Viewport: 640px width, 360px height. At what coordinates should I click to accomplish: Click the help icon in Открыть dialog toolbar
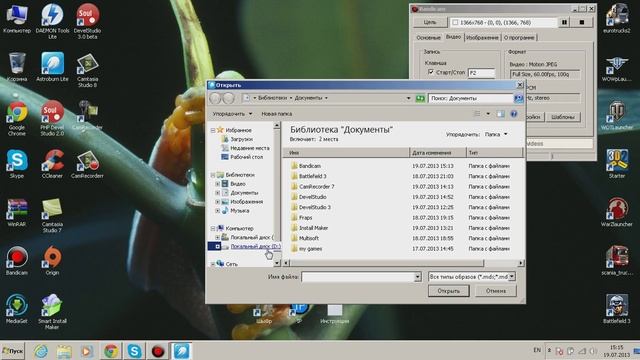[x=514, y=114]
